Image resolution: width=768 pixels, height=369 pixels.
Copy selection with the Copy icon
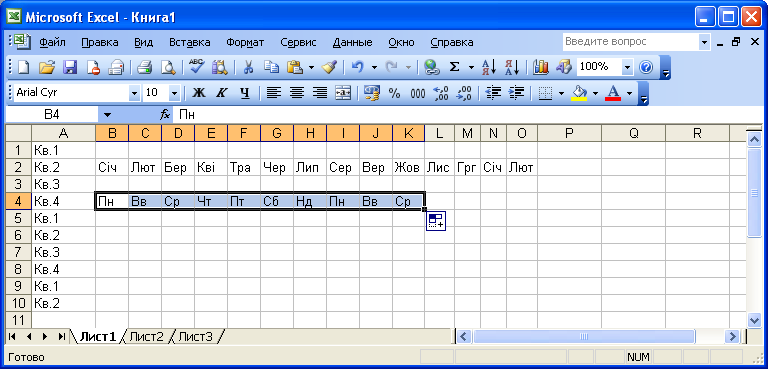(271, 67)
